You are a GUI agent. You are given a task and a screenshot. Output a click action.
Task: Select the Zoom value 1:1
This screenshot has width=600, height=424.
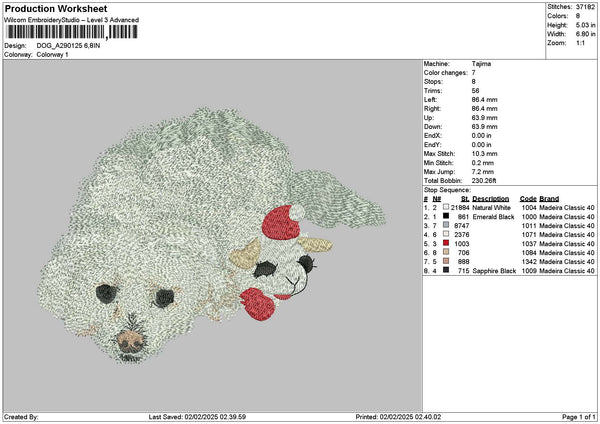(580, 43)
